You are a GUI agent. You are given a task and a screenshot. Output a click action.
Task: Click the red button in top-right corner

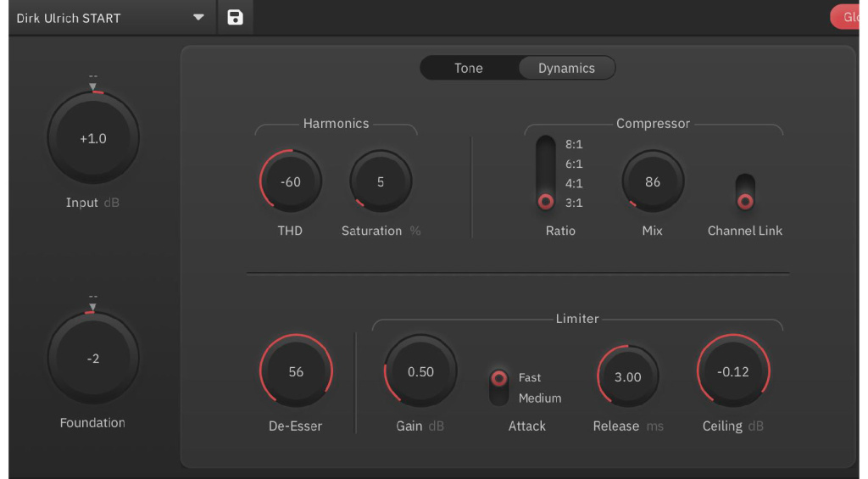[848, 17]
